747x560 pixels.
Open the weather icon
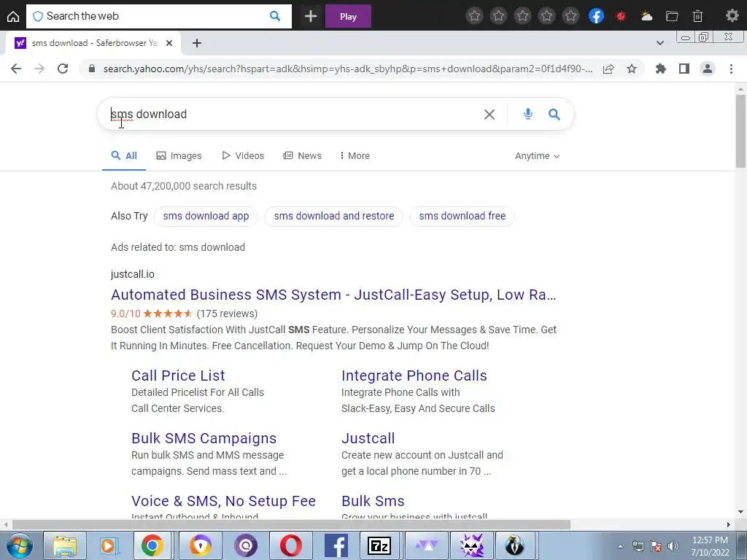pyautogui.click(x=646, y=17)
